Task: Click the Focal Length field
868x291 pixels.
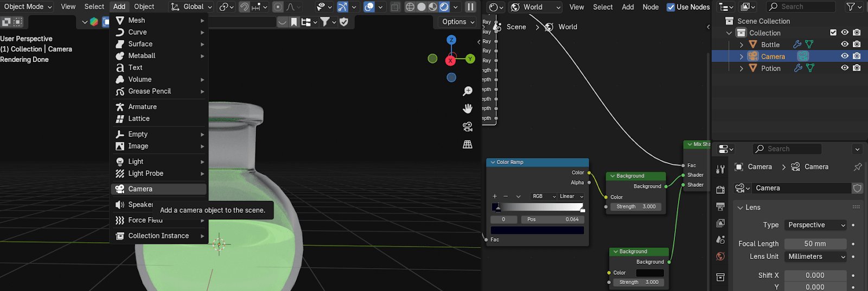Action: click(x=815, y=244)
